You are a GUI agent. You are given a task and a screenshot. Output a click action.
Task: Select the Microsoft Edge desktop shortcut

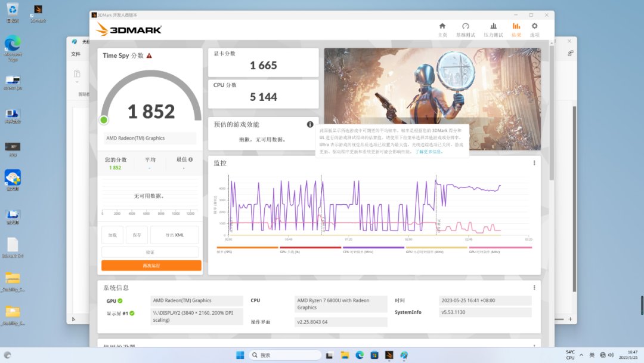[13, 48]
